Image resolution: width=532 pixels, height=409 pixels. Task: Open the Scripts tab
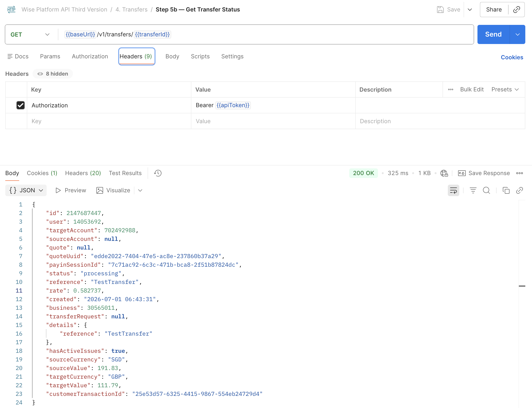coord(200,56)
